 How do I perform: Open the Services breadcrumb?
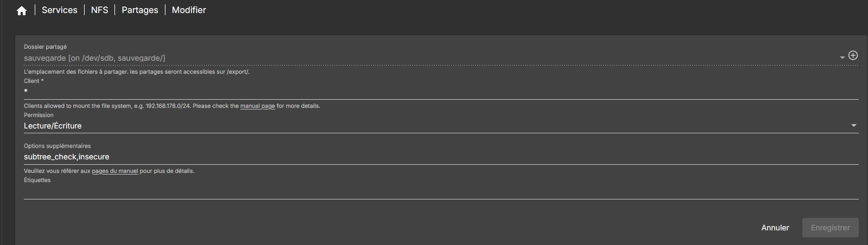pyautogui.click(x=60, y=10)
